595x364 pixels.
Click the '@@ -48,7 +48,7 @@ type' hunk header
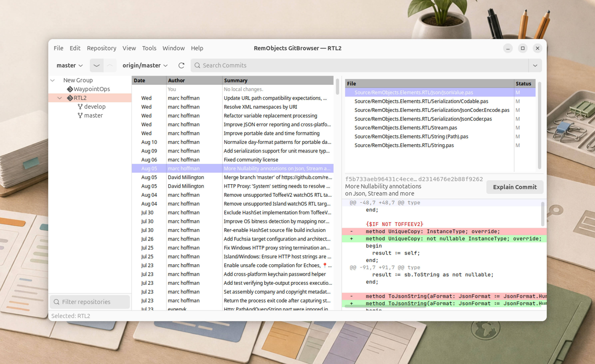pos(385,203)
